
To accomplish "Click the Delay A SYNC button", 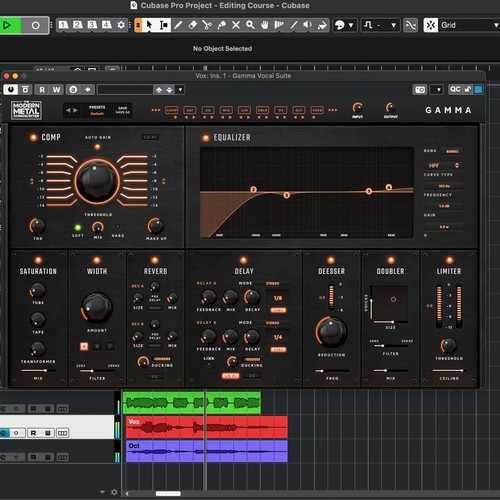I will (x=278, y=310).
